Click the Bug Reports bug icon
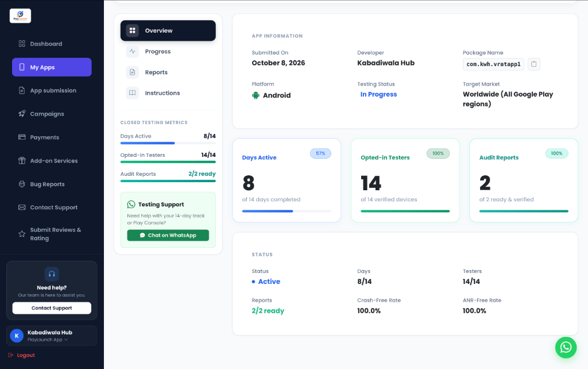588x369 pixels. [22, 184]
